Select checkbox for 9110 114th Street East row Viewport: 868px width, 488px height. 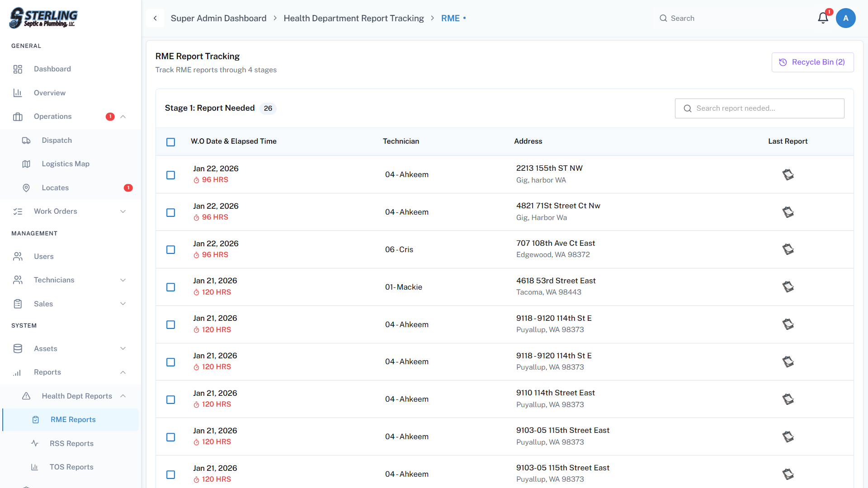point(170,399)
